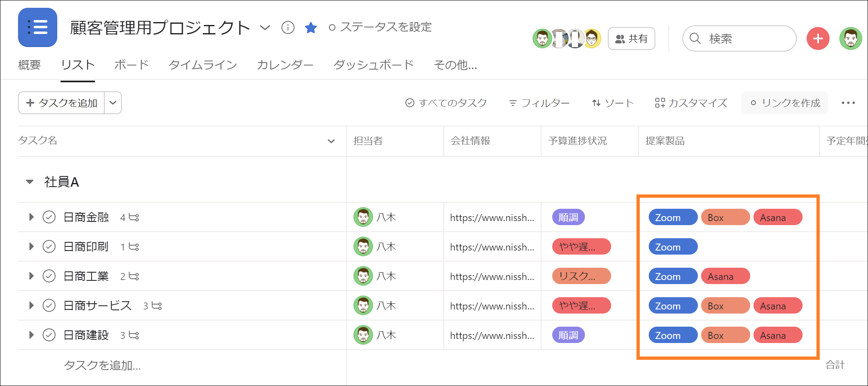Click assignee avatar in 日商建設 row
Image resolution: width=868 pixels, height=386 pixels.
point(363,335)
